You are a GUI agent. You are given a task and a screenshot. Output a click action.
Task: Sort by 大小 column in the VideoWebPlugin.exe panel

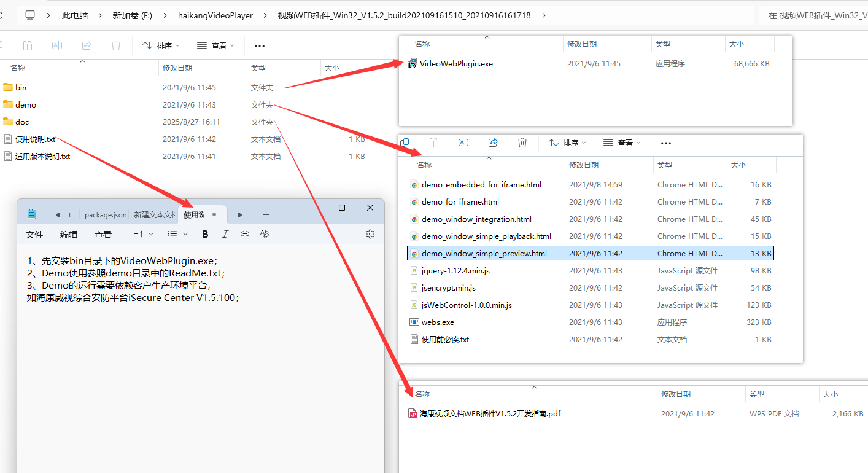point(737,44)
